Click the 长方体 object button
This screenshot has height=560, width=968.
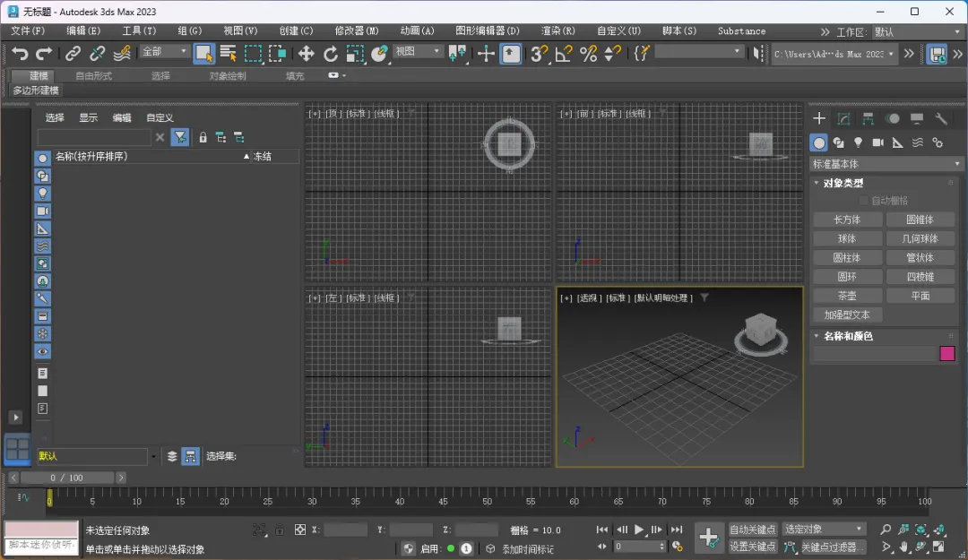(847, 220)
